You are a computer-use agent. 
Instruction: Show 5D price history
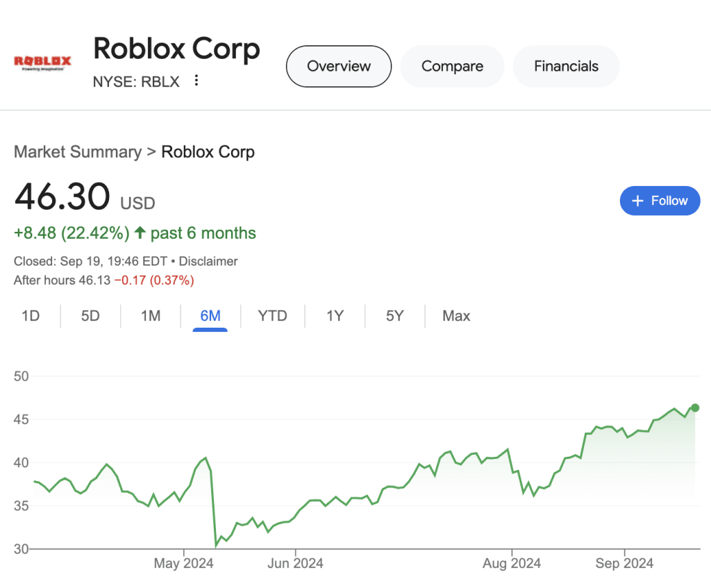pos(90,316)
